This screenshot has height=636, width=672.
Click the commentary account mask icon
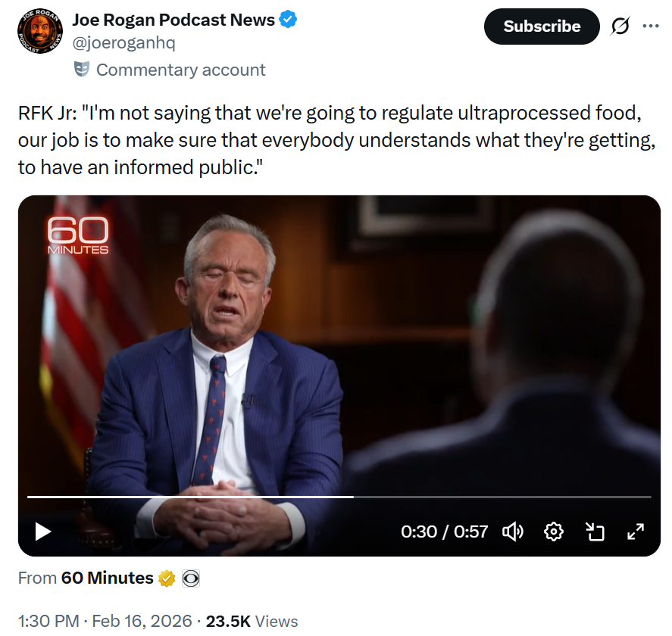tap(82, 69)
